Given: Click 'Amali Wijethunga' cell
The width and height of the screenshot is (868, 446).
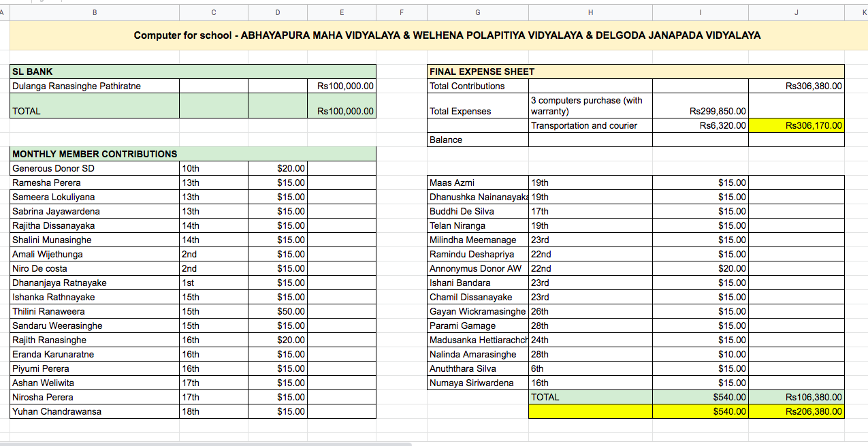Looking at the screenshot, I should click(95, 254).
